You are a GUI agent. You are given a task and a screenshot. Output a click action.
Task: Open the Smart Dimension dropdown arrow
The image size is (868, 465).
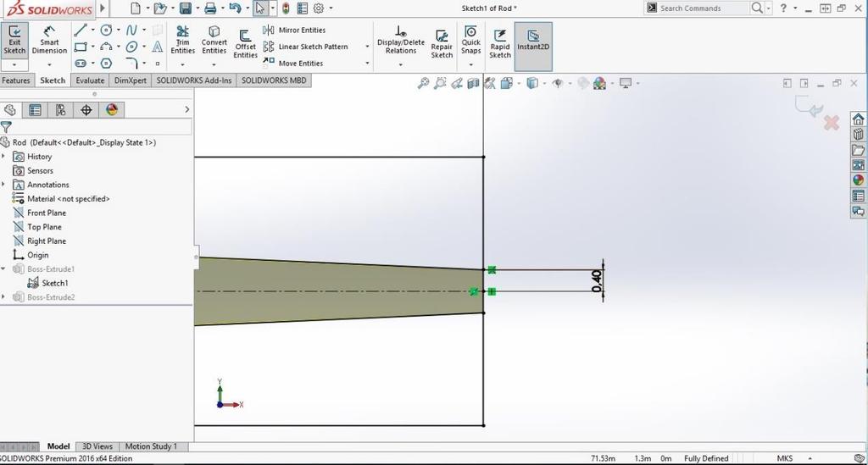(49, 65)
